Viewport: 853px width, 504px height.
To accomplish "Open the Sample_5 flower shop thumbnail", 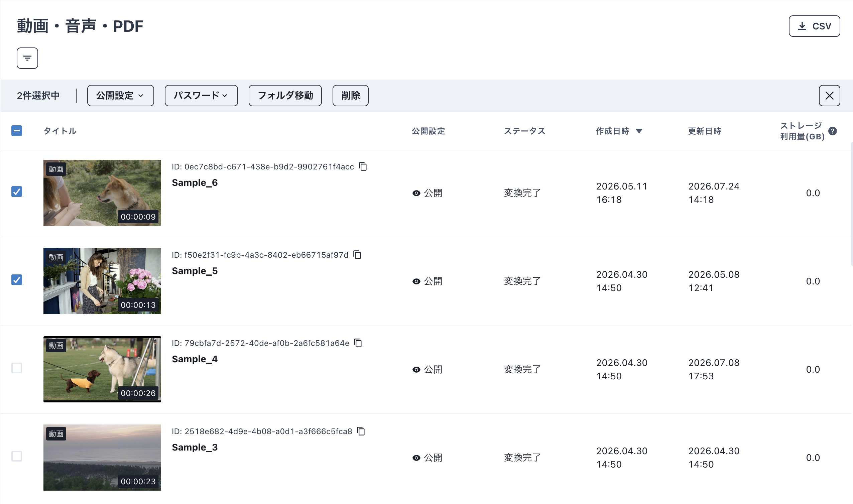I will [102, 281].
